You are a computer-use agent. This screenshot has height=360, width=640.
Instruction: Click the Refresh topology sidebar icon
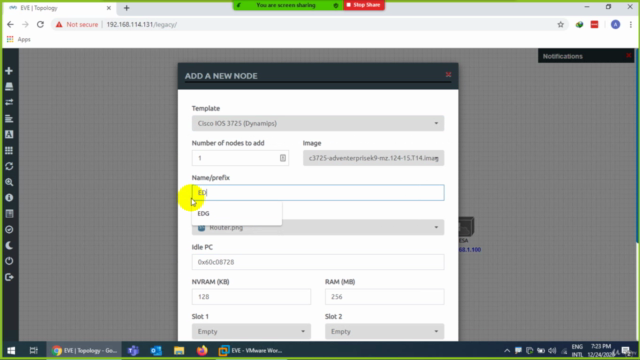pos(9,166)
